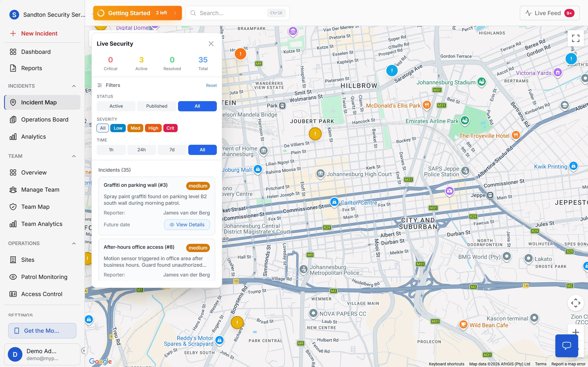Expand the map to full screen
This screenshot has height=367, width=588.
pyautogui.click(x=576, y=38)
